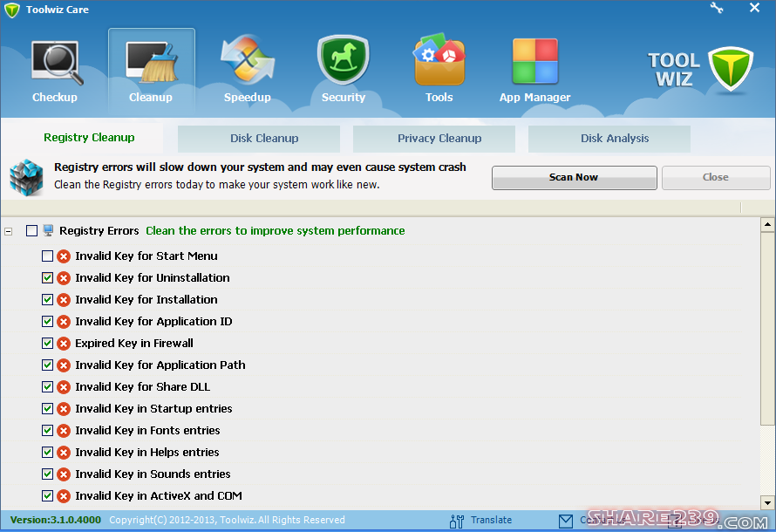Click red error icon for Uninstallation
This screenshot has height=532, width=776.
pos(64,278)
